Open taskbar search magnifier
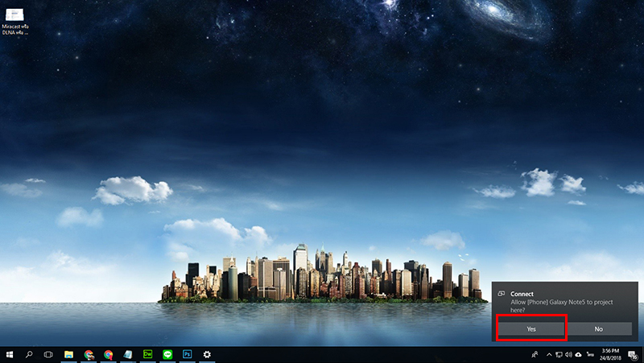 [29, 354]
